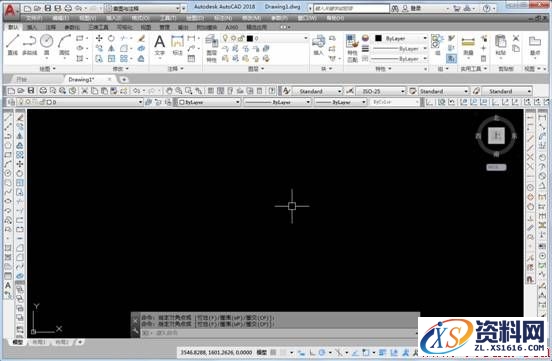Click the Autodesk App Store cart icon

(x=457, y=8)
